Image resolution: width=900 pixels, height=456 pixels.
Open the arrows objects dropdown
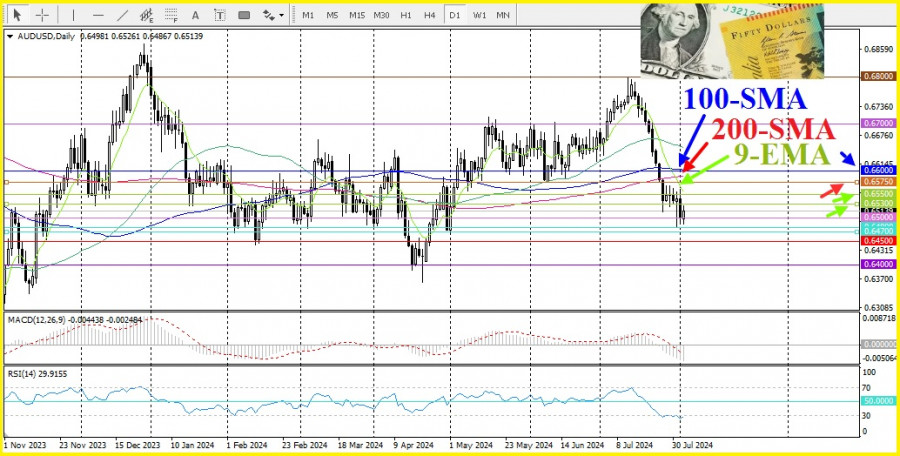pyautogui.click(x=272, y=15)
